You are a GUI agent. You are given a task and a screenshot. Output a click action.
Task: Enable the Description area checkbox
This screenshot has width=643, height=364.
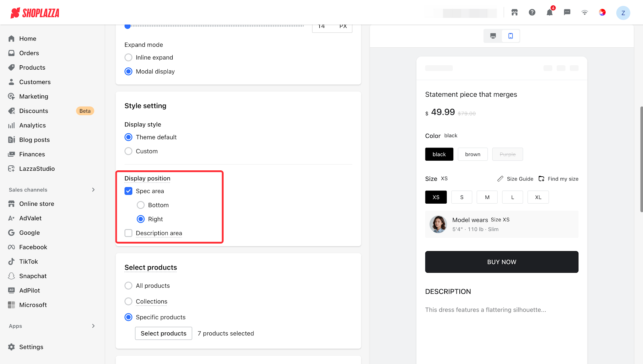[x=128, y=233]
